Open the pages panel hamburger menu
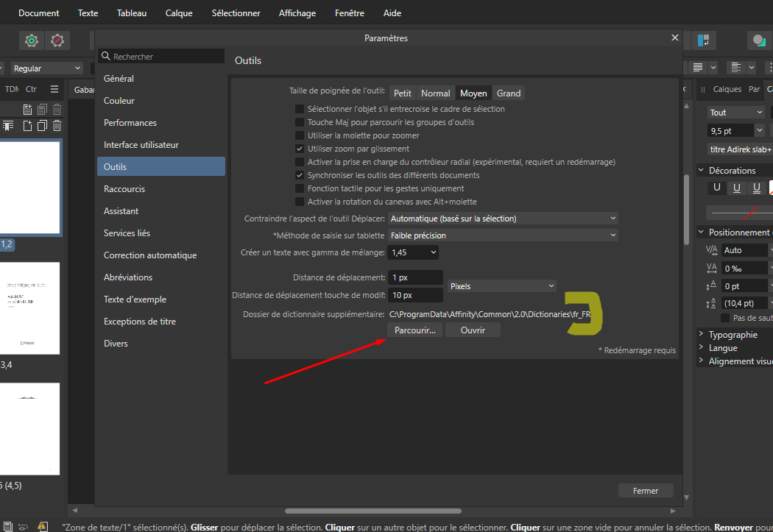 tap(54, 89)
